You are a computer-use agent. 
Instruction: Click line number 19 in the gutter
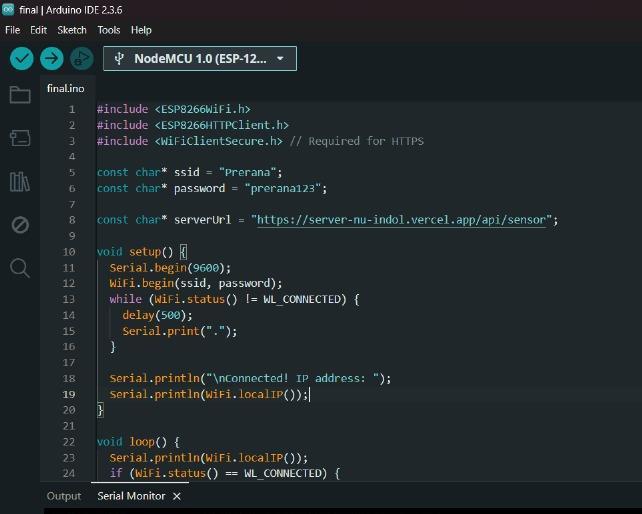click(69, 394)
